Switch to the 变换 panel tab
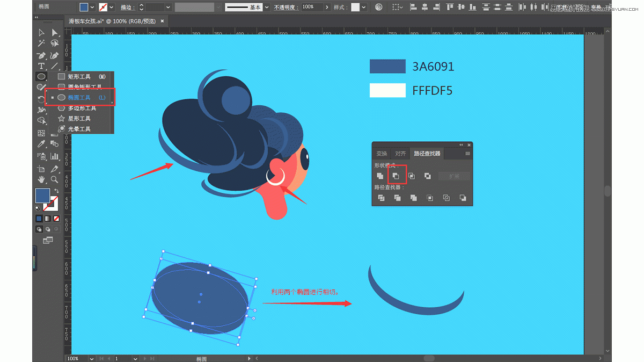Image resolution: width=644 pixels, height=362 pixels. click(x=382, y=154)
